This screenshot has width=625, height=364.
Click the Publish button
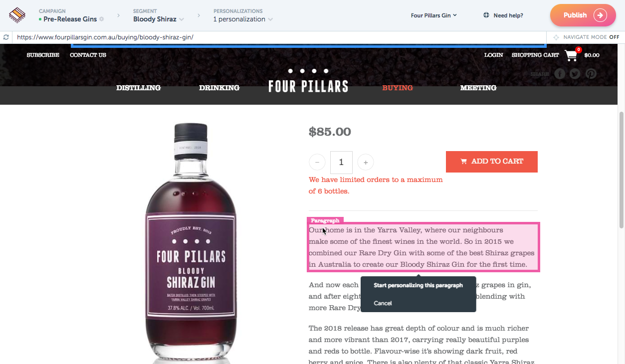(x=583, y=15)
